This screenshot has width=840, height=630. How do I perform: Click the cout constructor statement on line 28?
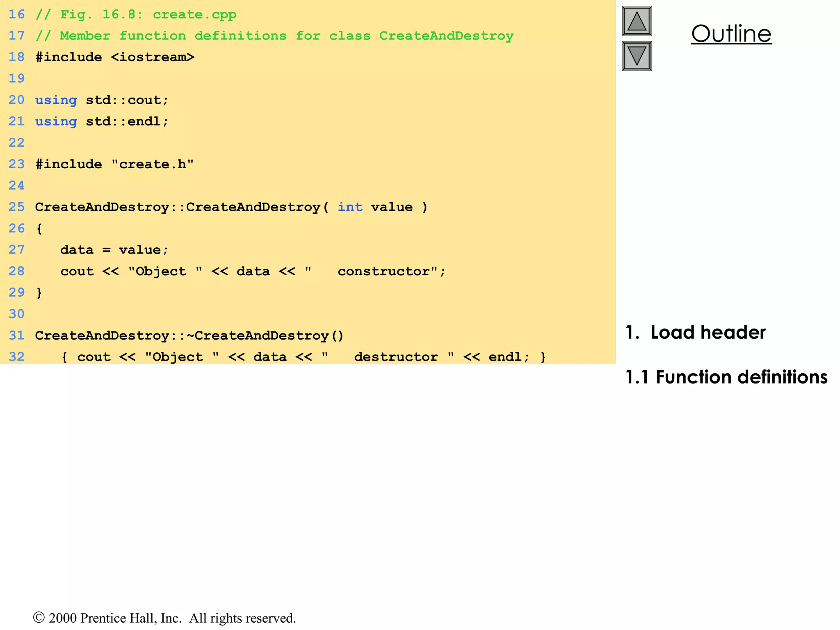[253, 272]
